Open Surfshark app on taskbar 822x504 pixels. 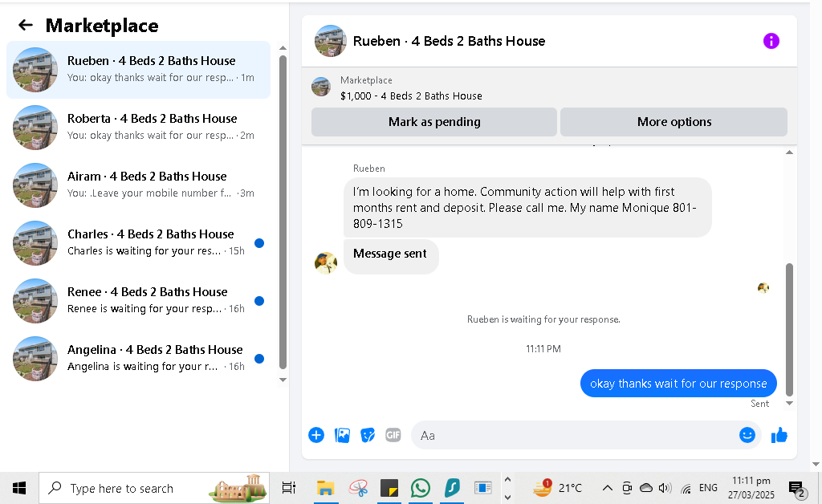pyautogui.click(x=452, y=488)
